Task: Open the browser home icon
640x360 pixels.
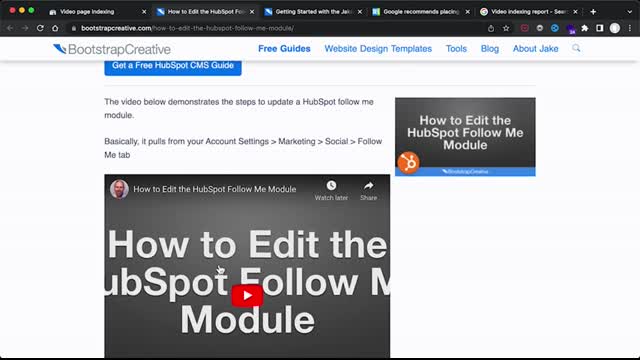Action: tap(55, 28)
